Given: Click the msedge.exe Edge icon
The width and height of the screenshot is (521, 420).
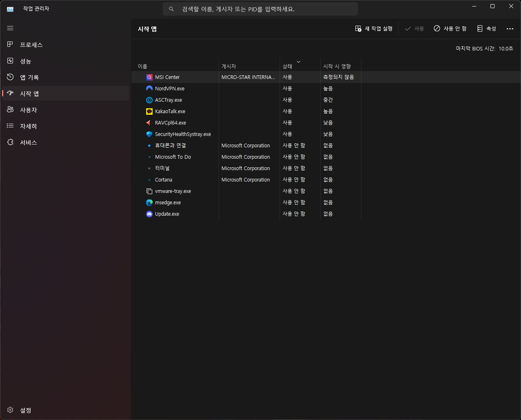Looking at the screenshot, I should (x=149, y=202).
